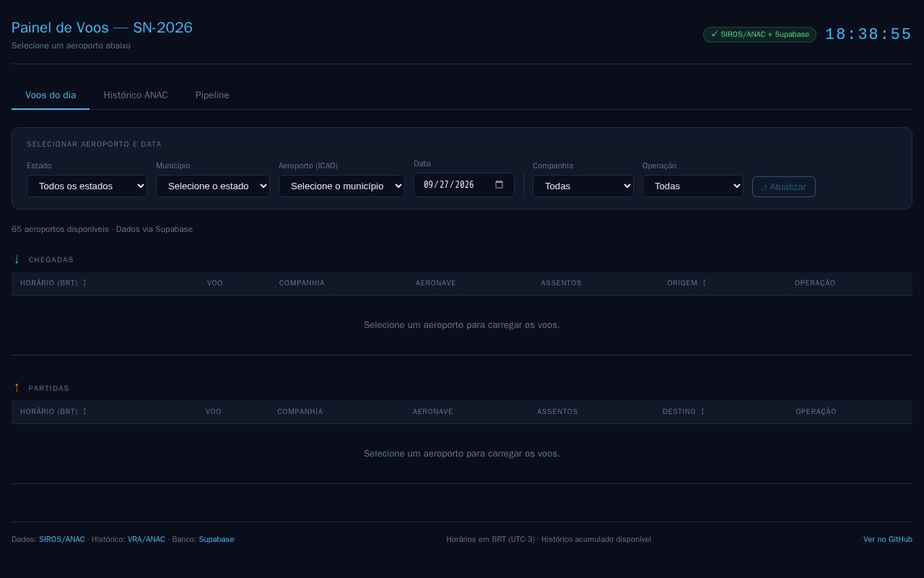This screenshot has height=578, width=924.
Task: Click the SIROS/ANAC + Supabase status badge
Action: (759, 34)
